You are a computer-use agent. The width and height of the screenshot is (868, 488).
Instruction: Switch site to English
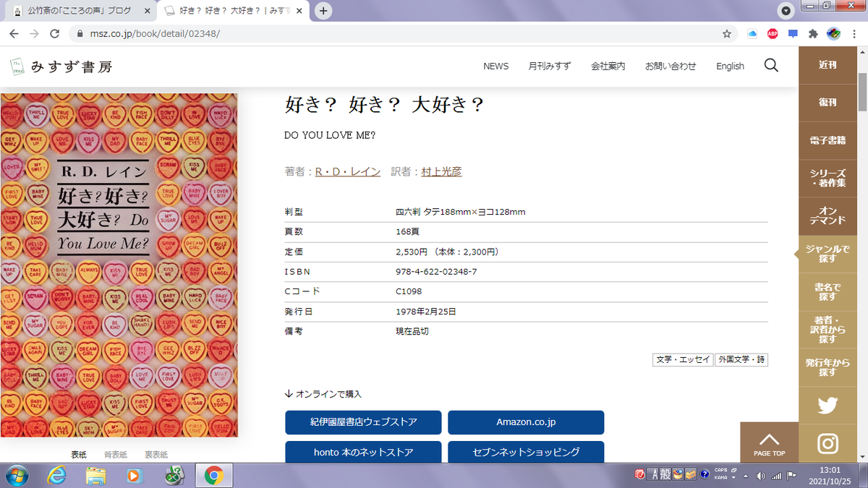click(730, 66)
